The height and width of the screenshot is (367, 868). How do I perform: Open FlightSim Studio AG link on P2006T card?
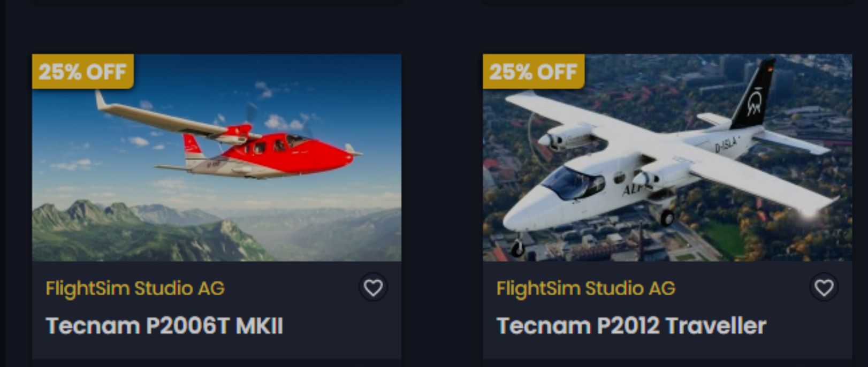pos(135,288)
